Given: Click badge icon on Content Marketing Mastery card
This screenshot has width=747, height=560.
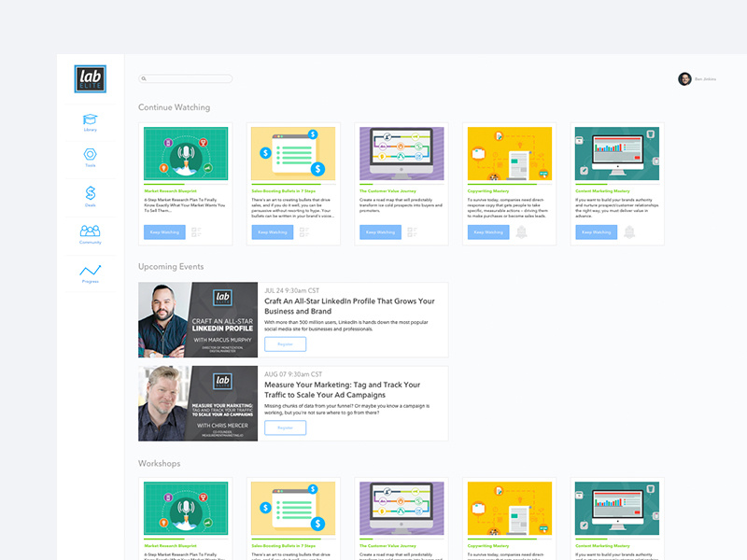Looking at the screenshot, I should [x=629, y=231].
